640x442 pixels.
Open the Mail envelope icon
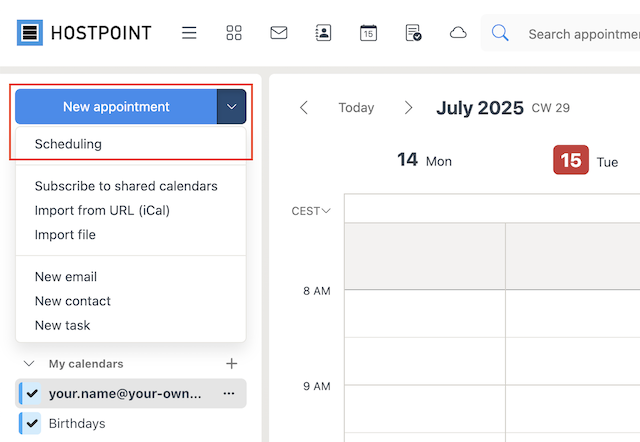pos(279,33)
